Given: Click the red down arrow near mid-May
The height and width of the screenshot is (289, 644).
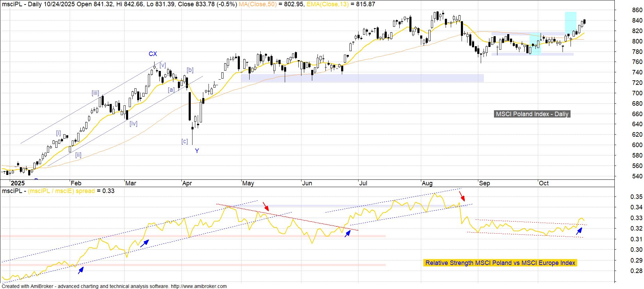Looking at the screenshot, I should [x=266, y=206].
